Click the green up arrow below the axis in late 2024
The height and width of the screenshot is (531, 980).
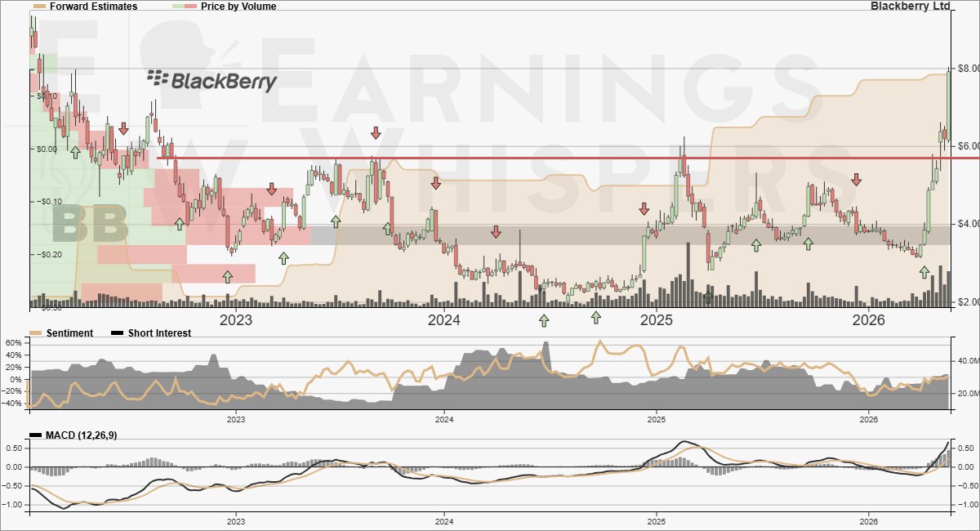[x=596, y=317]
